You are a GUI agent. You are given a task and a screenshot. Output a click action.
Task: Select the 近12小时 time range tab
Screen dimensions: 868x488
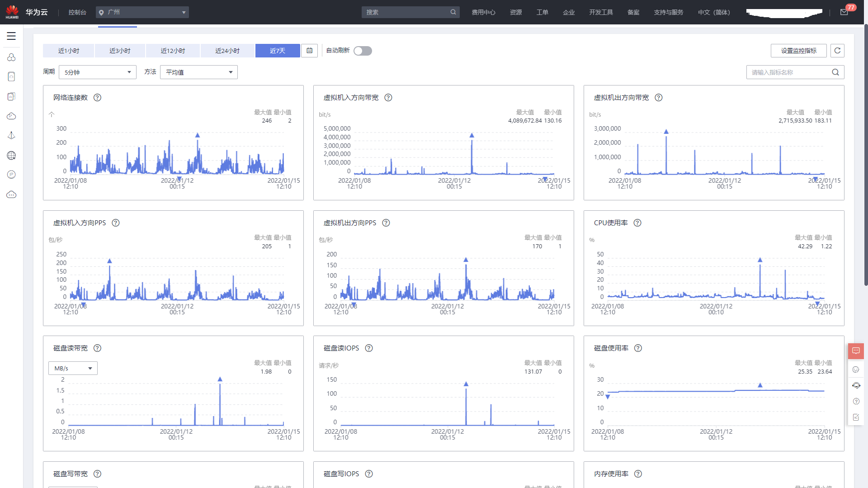(x=173, y=51)
